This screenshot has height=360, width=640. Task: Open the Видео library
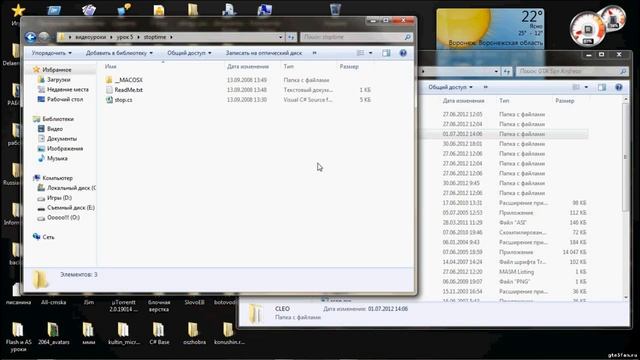[x=55, y=129]
